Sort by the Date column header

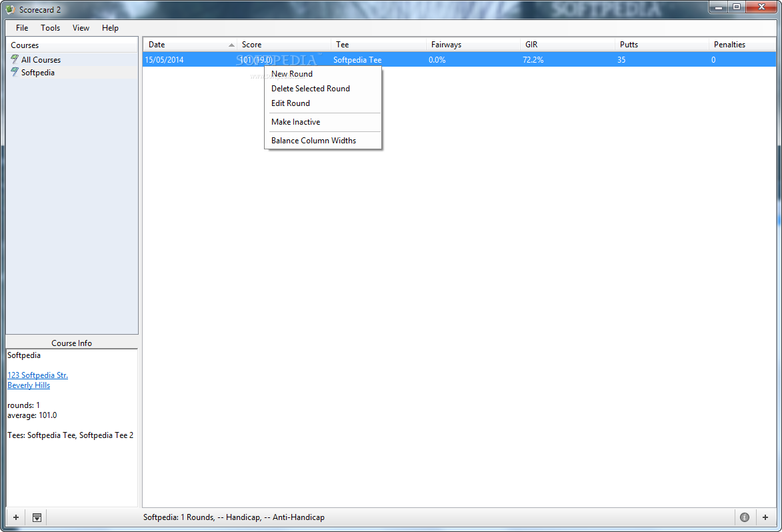[x=189, y=45]
